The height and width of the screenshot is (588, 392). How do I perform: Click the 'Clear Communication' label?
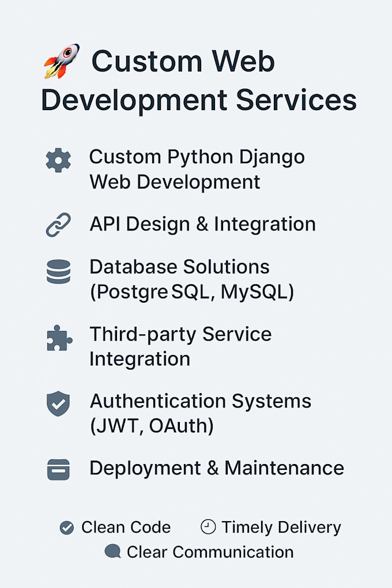click(210, 552)
